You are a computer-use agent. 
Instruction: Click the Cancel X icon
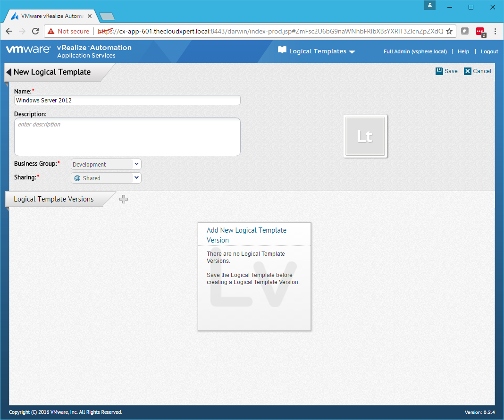coord(467,71)
